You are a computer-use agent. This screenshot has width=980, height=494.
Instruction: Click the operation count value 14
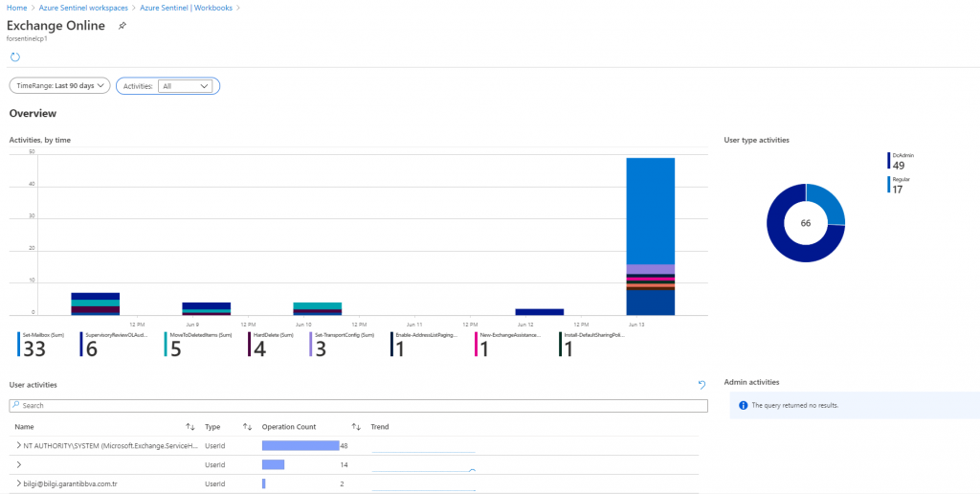(x=344, y=464)
